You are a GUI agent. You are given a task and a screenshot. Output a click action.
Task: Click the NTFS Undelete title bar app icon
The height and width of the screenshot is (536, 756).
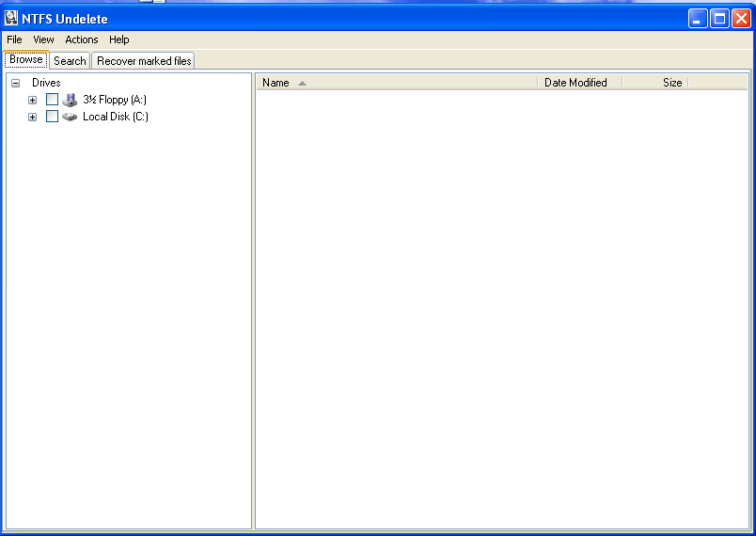[11, 18]
